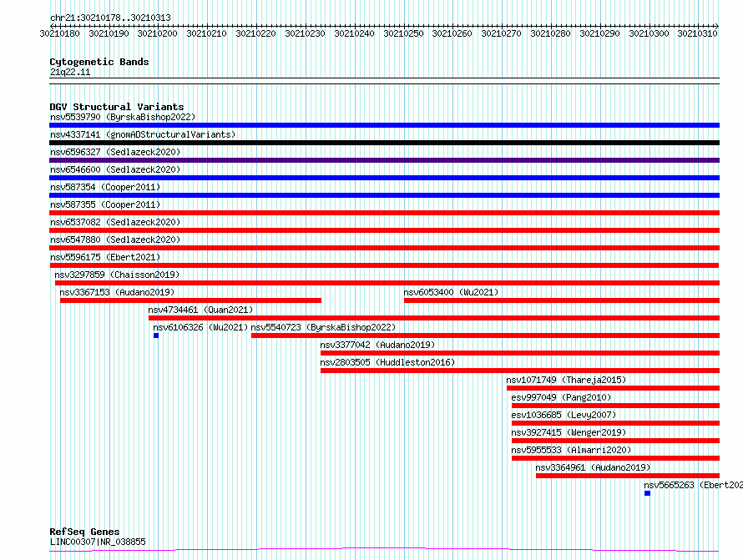Click the blue bar of nsv6546600
Screen dimensions: 743x560
[x=384, y=178]
